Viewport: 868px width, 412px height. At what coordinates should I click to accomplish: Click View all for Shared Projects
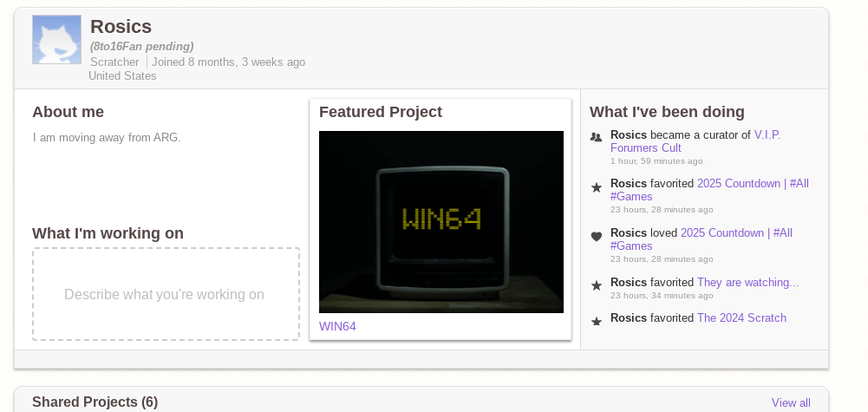pyautogui.click(x=791, y=402)
